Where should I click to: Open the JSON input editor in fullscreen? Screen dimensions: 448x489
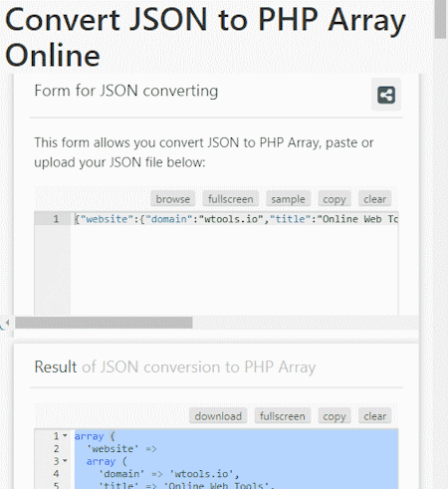click(231, 199)
